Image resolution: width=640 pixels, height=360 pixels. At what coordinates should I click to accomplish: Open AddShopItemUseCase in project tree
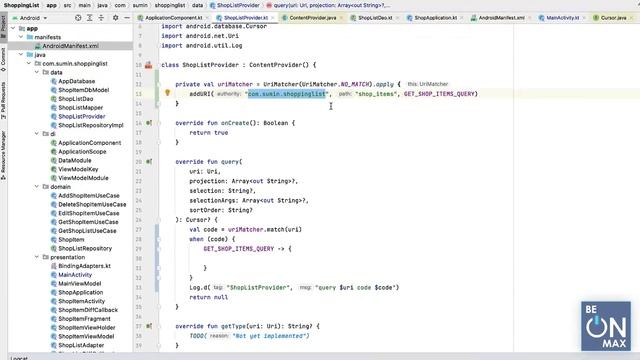[89, 196]
